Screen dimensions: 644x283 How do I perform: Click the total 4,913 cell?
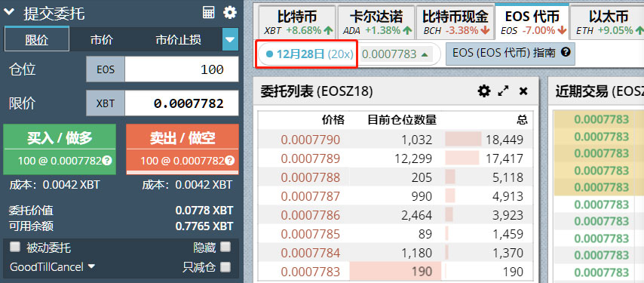(508, 196)
